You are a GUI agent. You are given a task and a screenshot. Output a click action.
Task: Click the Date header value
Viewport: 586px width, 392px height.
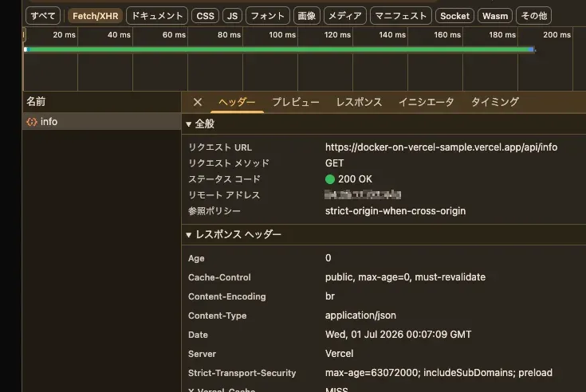pyautogui.click(x=399, y=334)
